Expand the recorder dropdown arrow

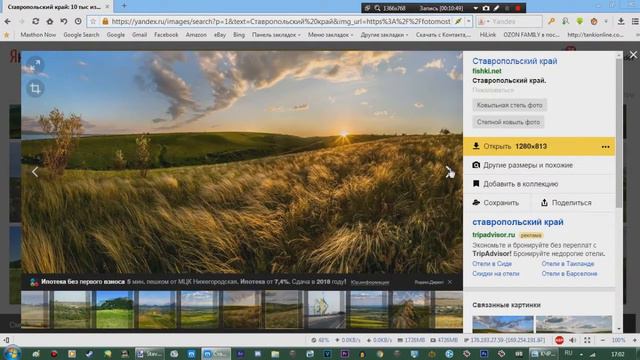click(x=476, y=8)
